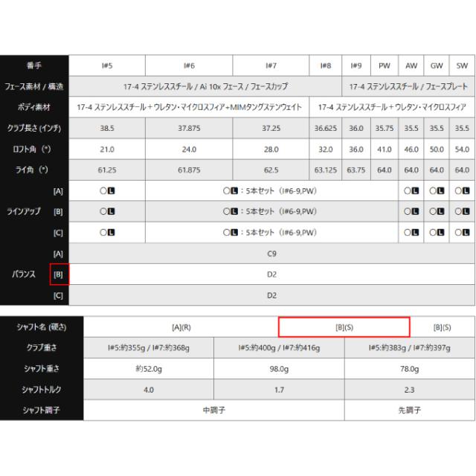Click loft angle value 54.0
The image size is (476, 476).
click(x=462, y=149)
